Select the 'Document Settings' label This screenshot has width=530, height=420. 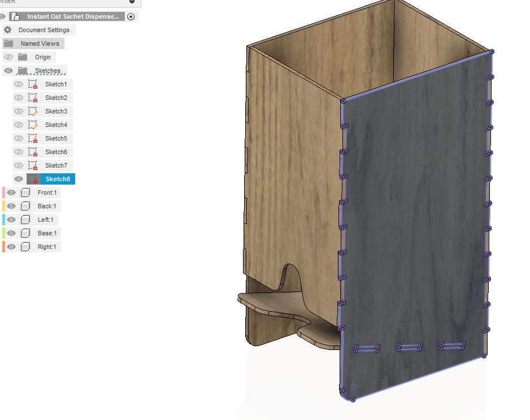44,30
